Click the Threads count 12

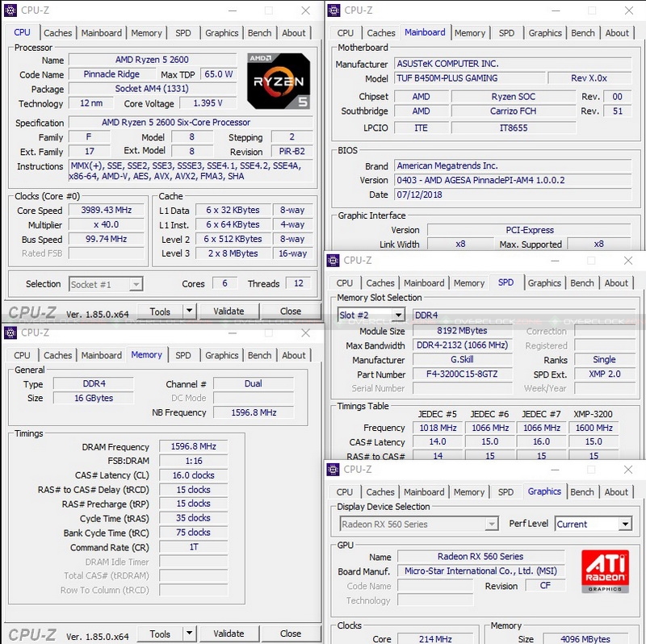click(299, 283)
